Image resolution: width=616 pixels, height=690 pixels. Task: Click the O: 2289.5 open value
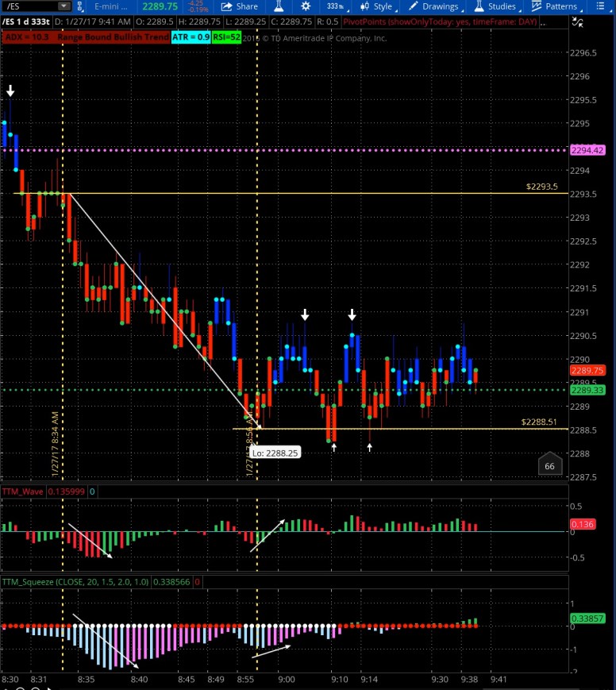[x=155, y=21]
